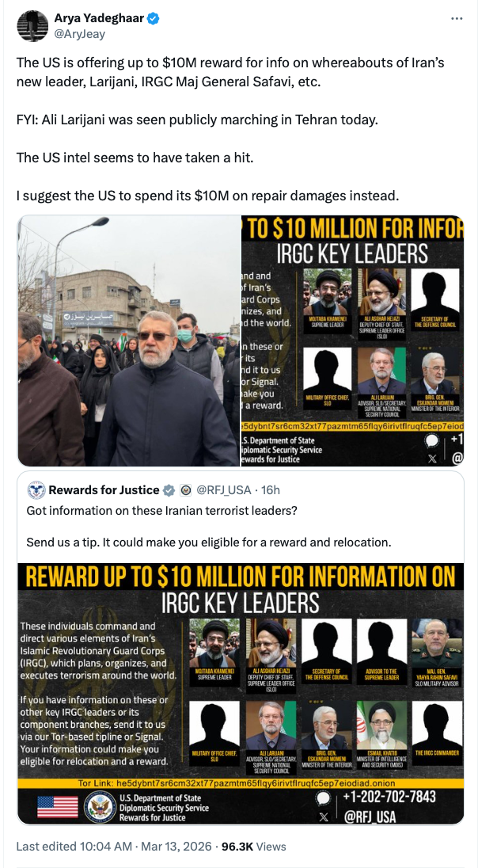Click the Rewards for Justice display name
Viewport: 478px width, 868px height.
104,490
